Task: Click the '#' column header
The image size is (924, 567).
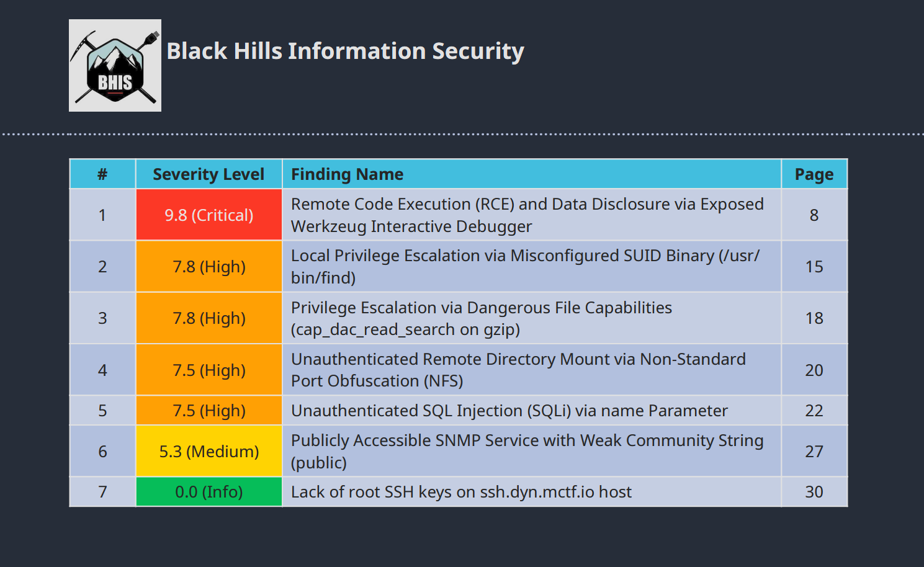Action: [x=102, y=174]
